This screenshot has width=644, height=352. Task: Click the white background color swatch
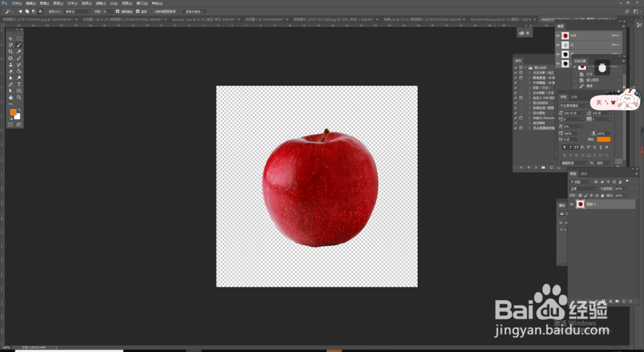coord(17,117)
